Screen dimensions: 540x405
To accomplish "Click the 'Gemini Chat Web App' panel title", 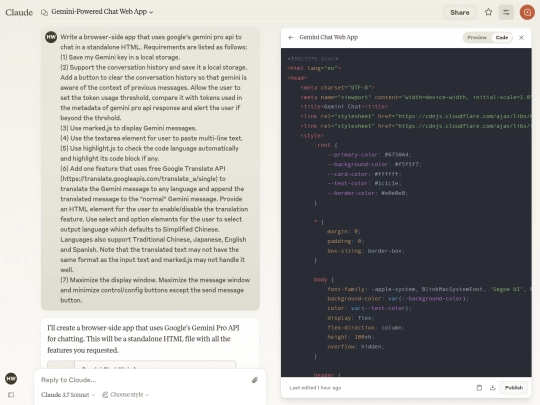I will [x=329, y=37].
